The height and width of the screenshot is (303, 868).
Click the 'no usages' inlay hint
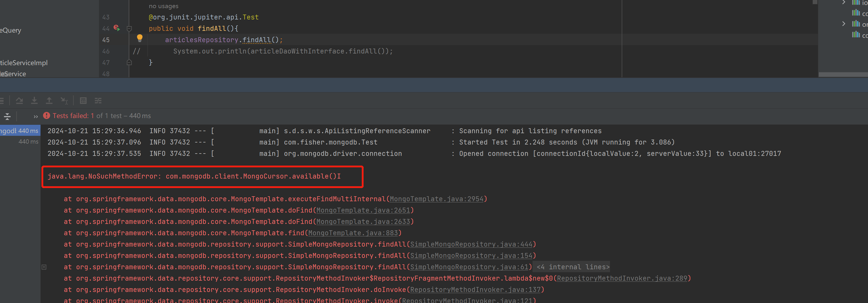163,6
